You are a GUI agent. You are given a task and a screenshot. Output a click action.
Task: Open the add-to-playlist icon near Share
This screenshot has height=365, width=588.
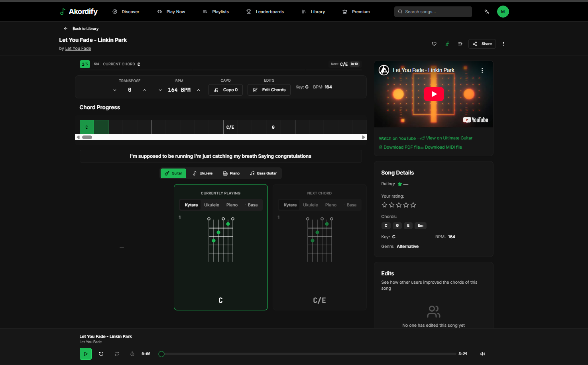[460, 44]
